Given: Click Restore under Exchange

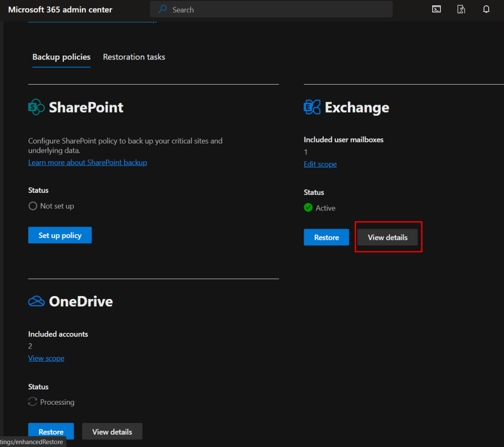Looking at the screenshot, I should (x=326, y=237).
